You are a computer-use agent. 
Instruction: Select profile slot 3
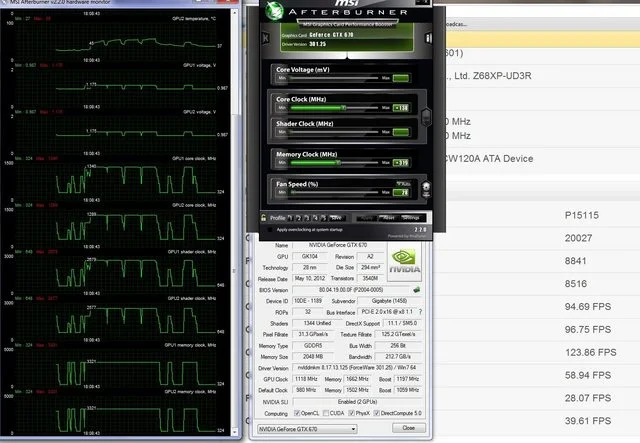tap(307, 218)
